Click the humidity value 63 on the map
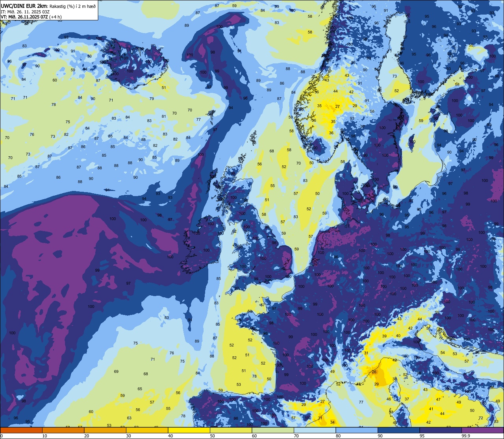The height and width of the screenshot is (439, 504). click(129, 418)
